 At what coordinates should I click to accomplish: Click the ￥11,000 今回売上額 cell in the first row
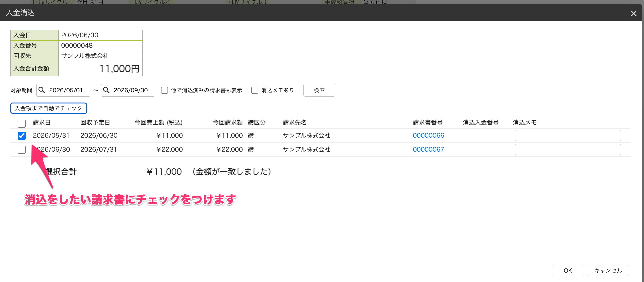point(169,135)
